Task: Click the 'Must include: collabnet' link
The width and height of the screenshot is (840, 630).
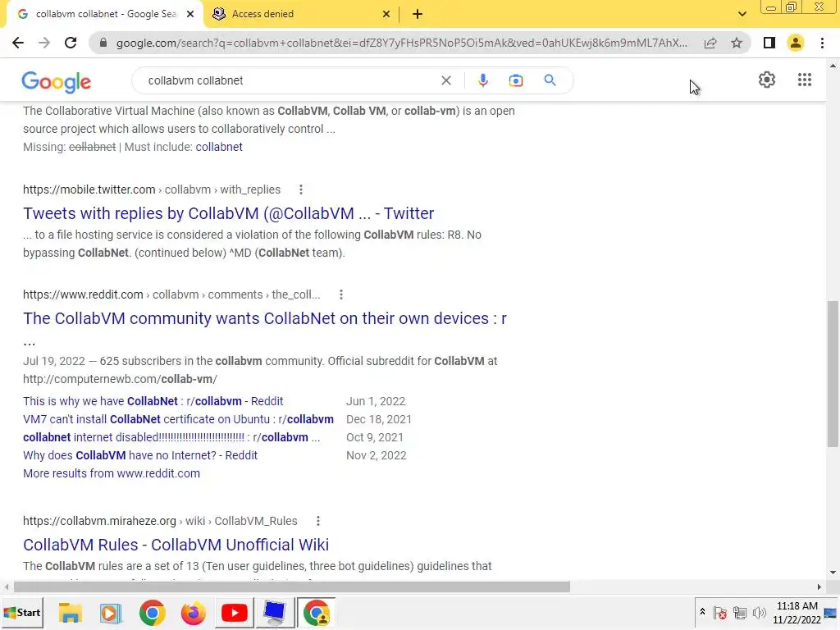Action: pyautogui.click(x=218, y=147)
